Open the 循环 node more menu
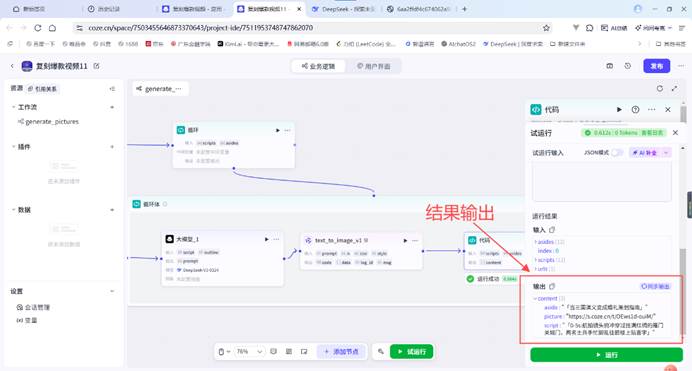Screen dimensions: 692x371 pyautogui.click(x=287, y=130)
